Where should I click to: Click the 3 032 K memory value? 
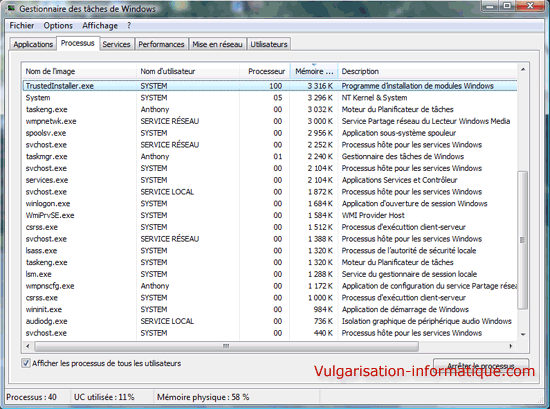point(320,109)
